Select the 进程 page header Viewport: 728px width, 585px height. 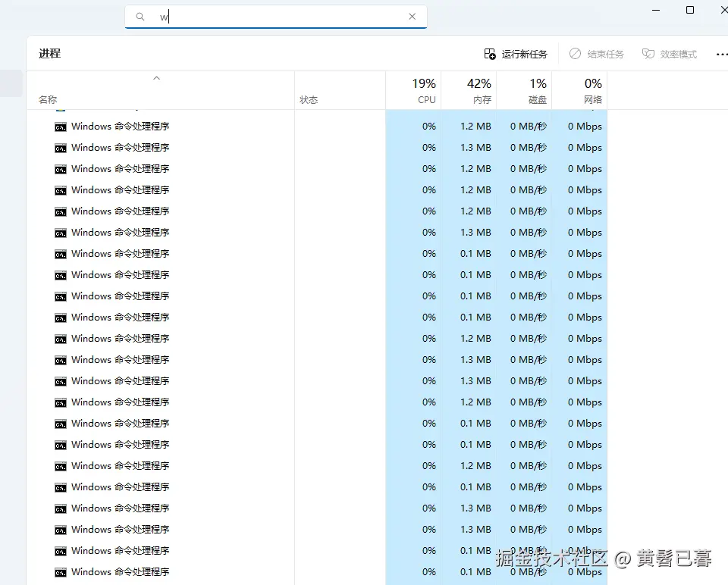[x=49, y=53]
